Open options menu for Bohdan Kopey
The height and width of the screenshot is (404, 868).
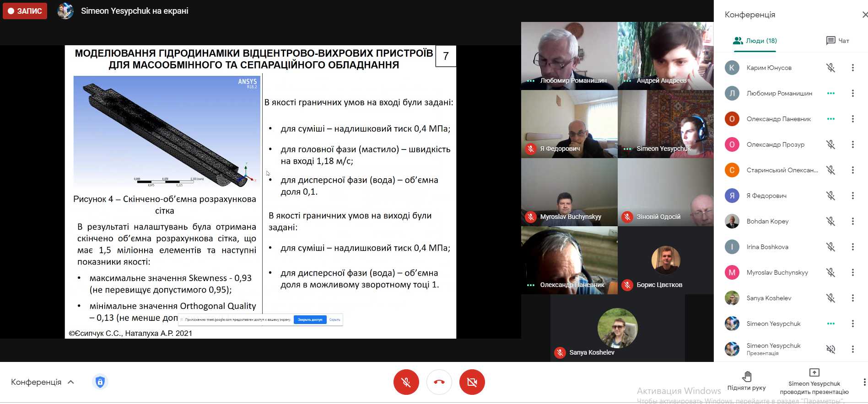(x=852, y=221)
